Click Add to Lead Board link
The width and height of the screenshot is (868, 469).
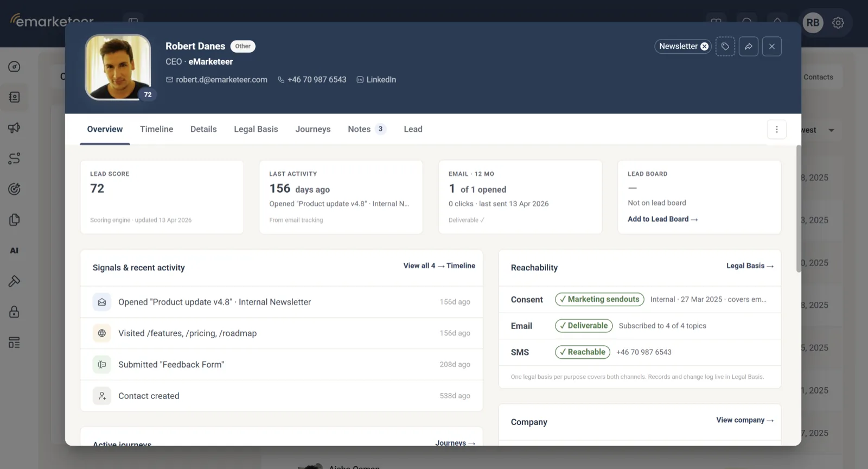pyautogui.click(x=663, y=219)
